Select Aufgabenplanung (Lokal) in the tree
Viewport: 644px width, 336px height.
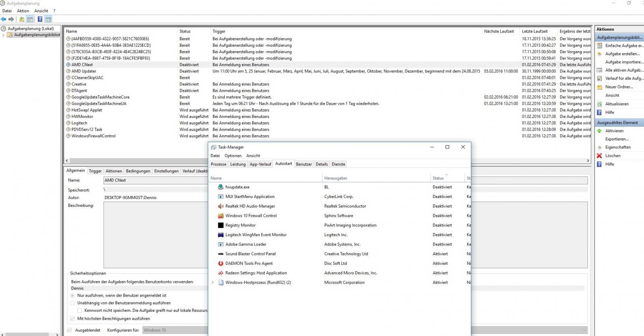tap(31, 29)
